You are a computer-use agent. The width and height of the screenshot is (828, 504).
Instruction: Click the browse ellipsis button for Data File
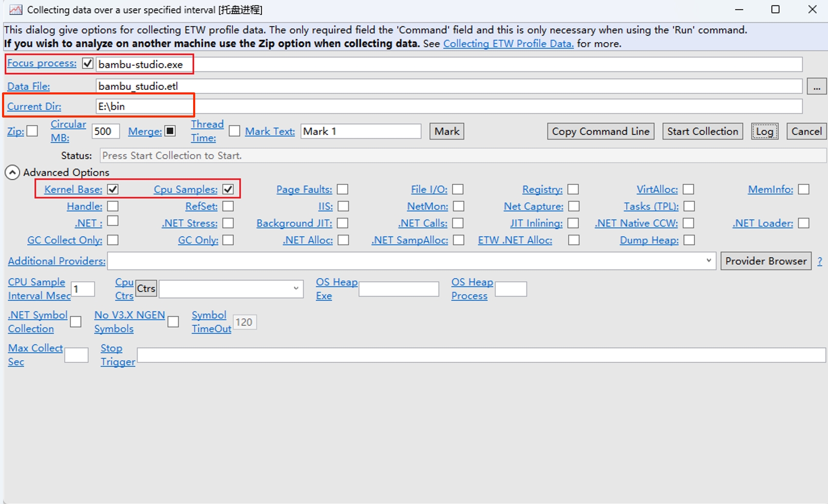click(817, 86)
